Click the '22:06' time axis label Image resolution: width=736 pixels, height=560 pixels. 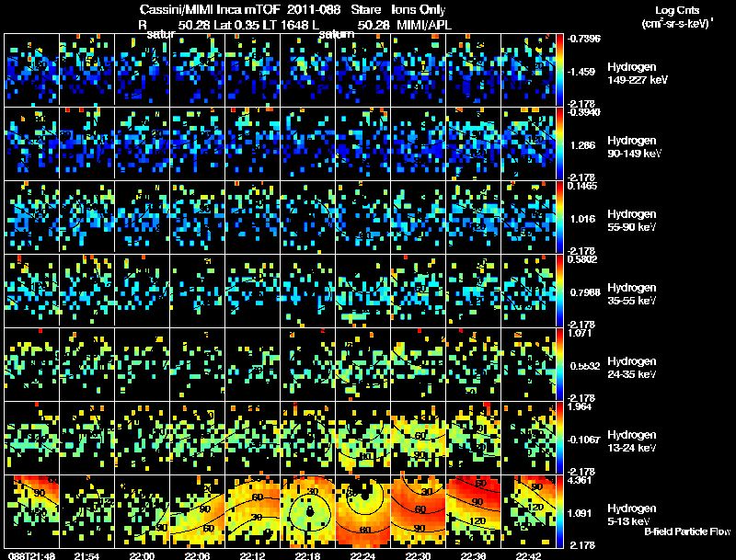(x=198, y=555)
